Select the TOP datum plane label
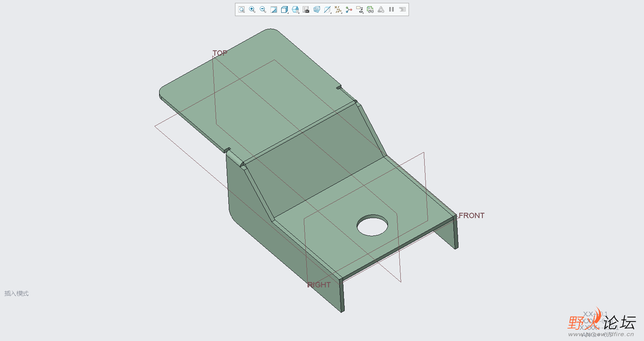The height and width of the screenshot is (341, 644). [x=220, y=53]
